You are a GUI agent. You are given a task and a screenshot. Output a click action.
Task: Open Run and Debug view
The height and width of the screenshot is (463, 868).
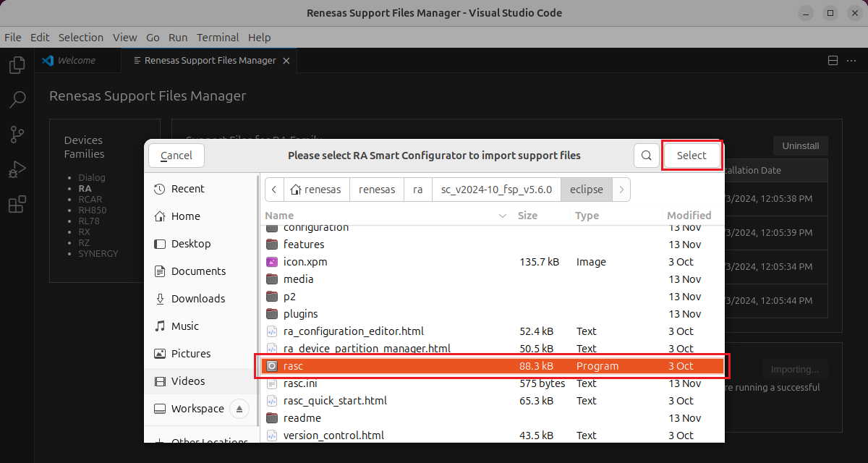tap(17, 170)
